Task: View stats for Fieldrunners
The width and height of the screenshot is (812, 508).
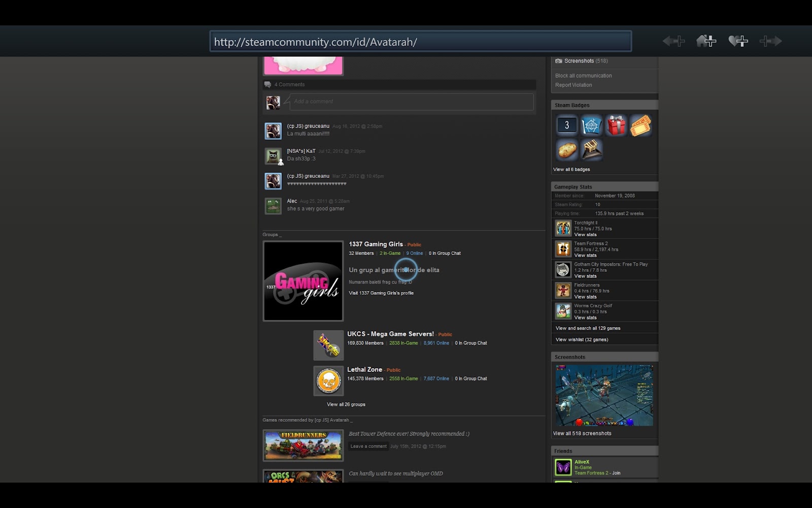Action: click(585, 297)
